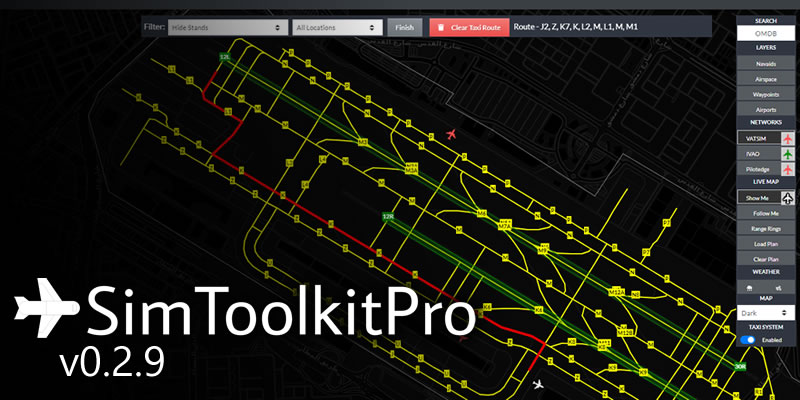Select the Pilotedge network label

[x=759, y=169]
